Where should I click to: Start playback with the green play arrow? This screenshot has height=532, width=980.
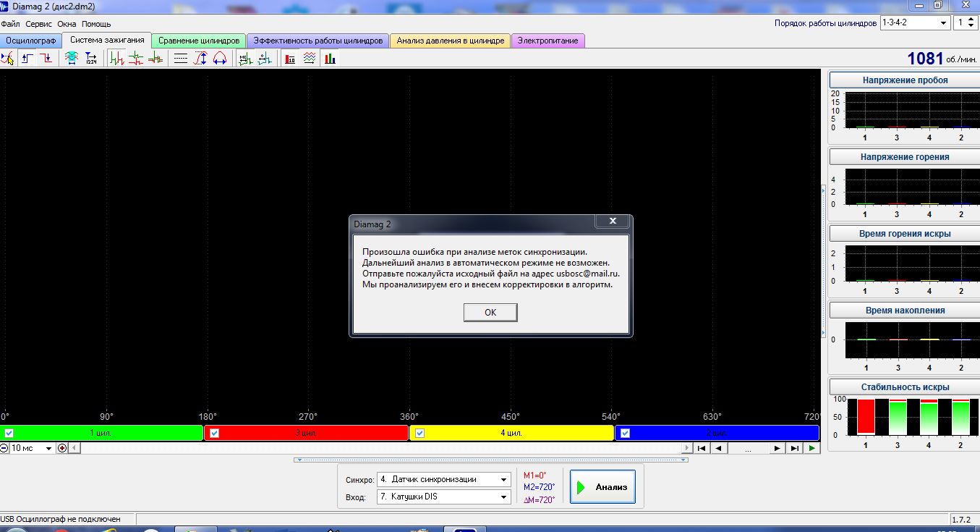tap(812, 448)
